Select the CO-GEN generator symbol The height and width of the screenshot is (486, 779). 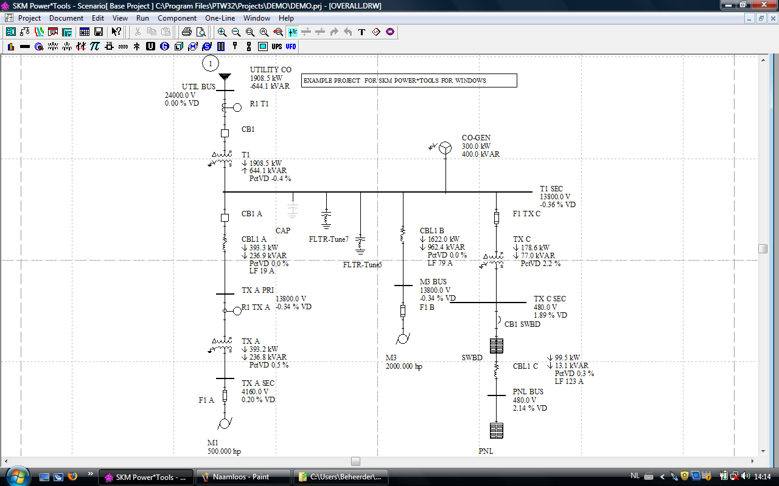coord(444,148)
